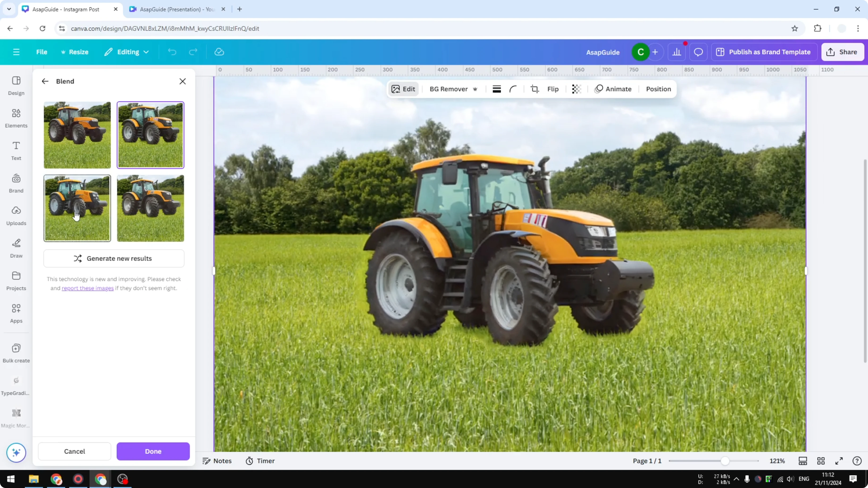Toggle fullscreen presentation mode
Viewport: 868px width, 488px height.
click(839, 461)
